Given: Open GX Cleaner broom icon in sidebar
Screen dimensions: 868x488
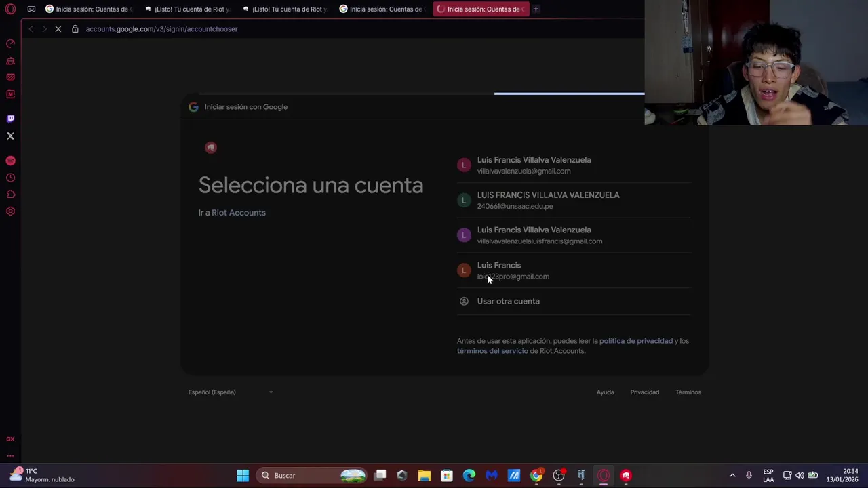Looking at the screenshot, I should pyautogui.click(x=10, y=61).
